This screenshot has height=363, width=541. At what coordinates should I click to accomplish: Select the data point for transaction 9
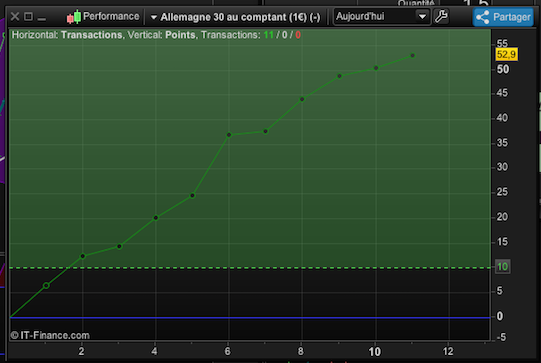click(340, 76)
